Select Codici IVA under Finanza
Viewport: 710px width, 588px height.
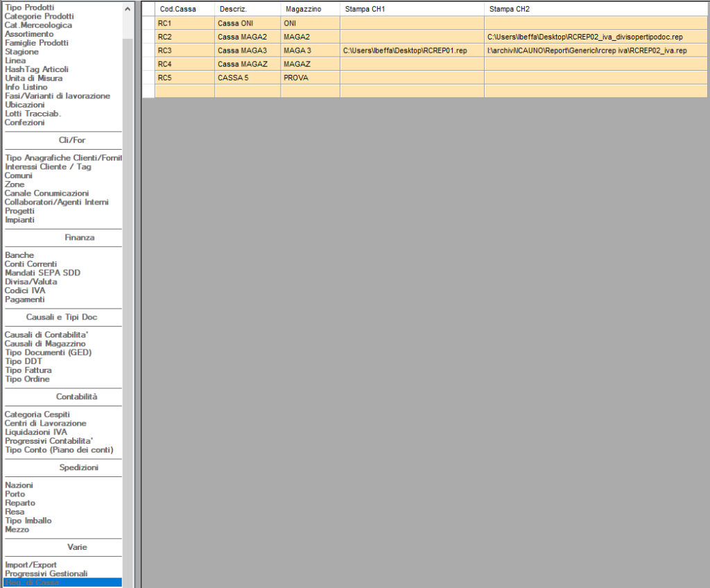[25, 291]
